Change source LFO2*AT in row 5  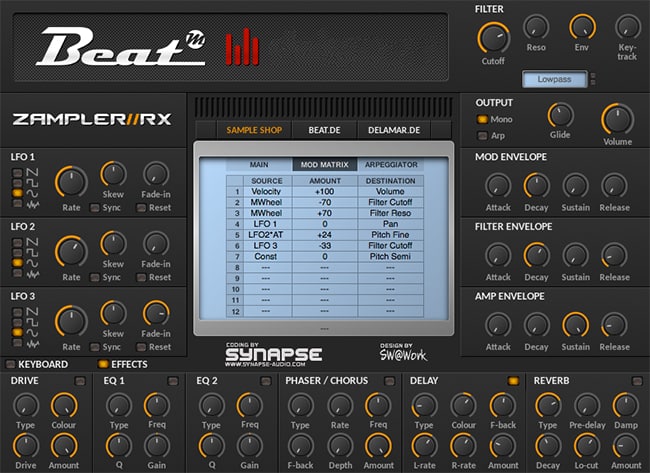click(267, 235)
